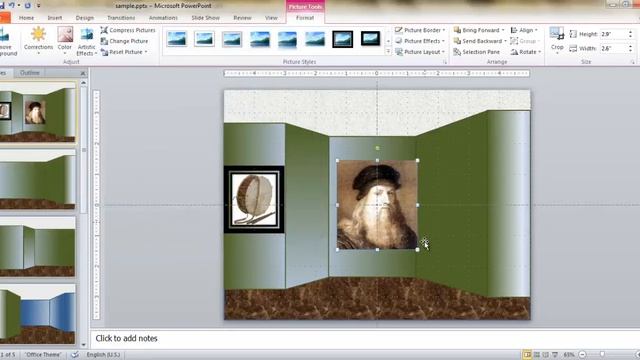Select the Crop tool

[x=557, y=39]
